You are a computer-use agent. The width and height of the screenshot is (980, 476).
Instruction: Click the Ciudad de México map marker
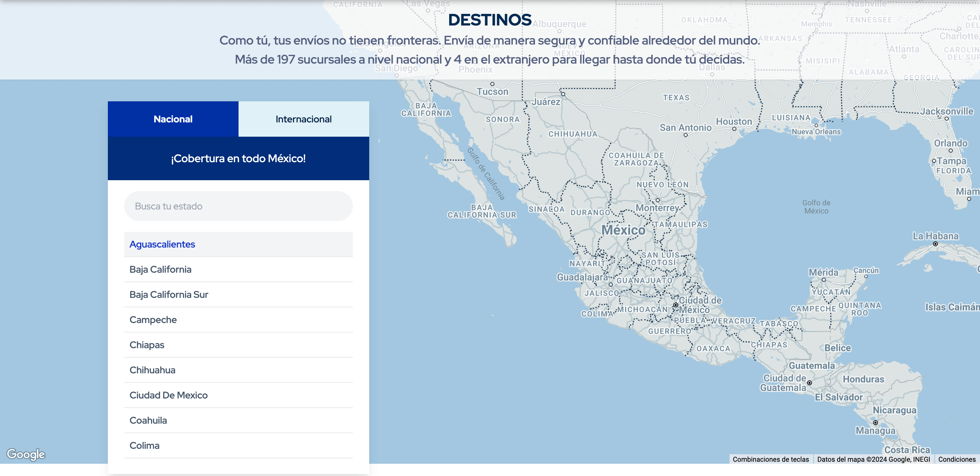(676, 305)
